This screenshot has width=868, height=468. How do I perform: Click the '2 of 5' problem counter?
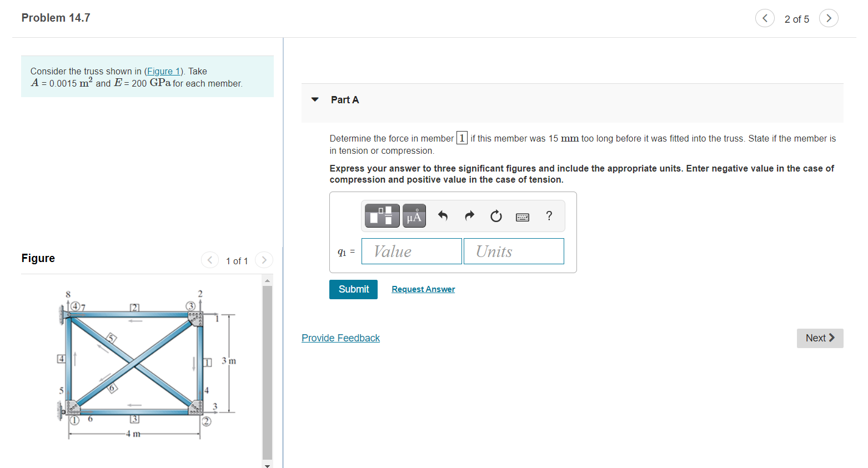point(796,19)
